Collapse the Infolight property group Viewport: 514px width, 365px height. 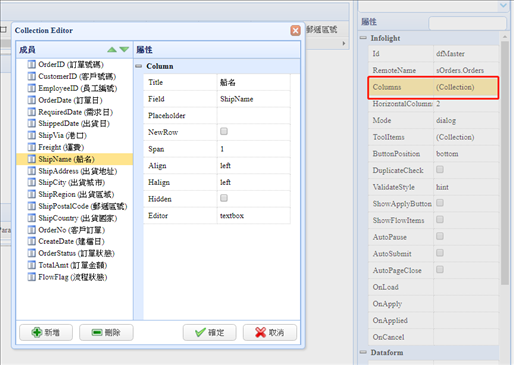tap(363, 38)
